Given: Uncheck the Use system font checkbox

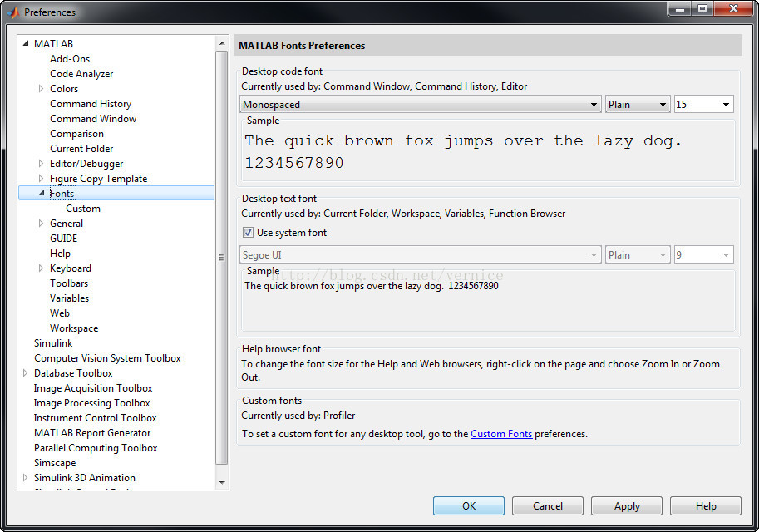Looking at the screenshot, I should tap(248, 233).
